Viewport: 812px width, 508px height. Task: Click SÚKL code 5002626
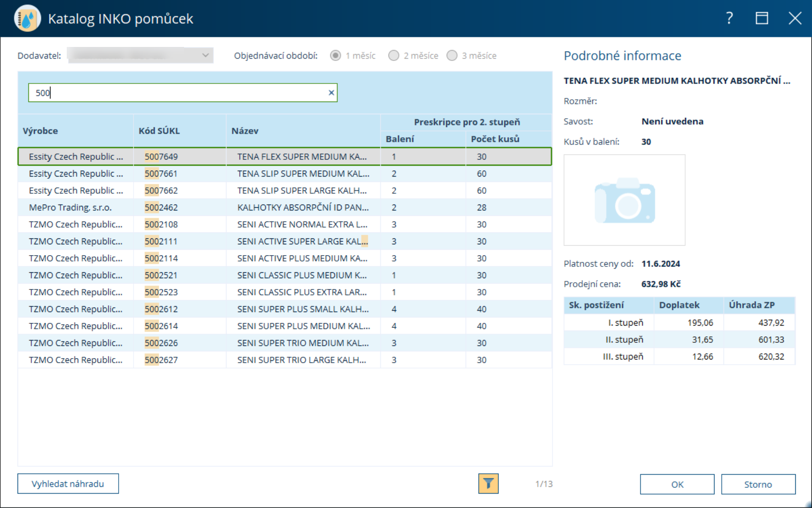click(161, 343)
